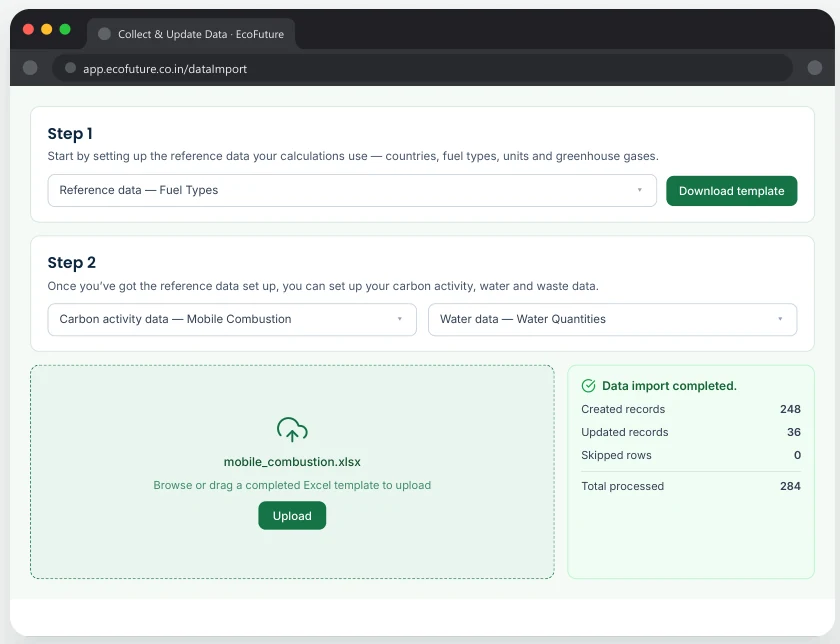Click the yellow minimize window button
This screenshot has height=644, width=840.
pos(47,29)
